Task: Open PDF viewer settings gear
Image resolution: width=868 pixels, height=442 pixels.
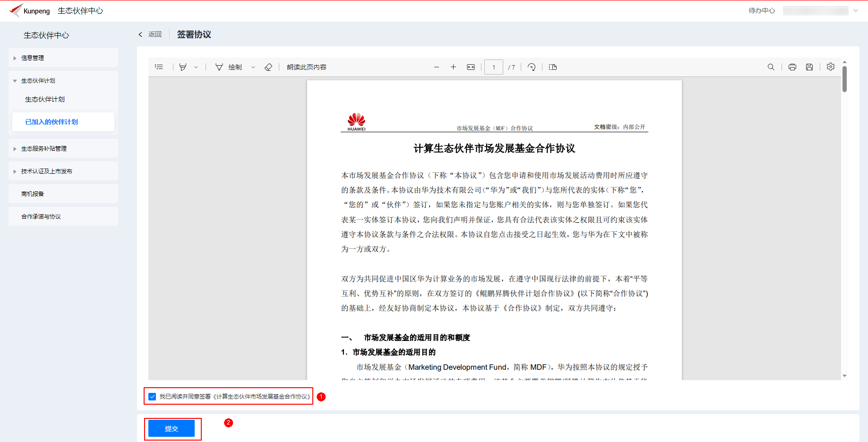Action: coord(831,67)
